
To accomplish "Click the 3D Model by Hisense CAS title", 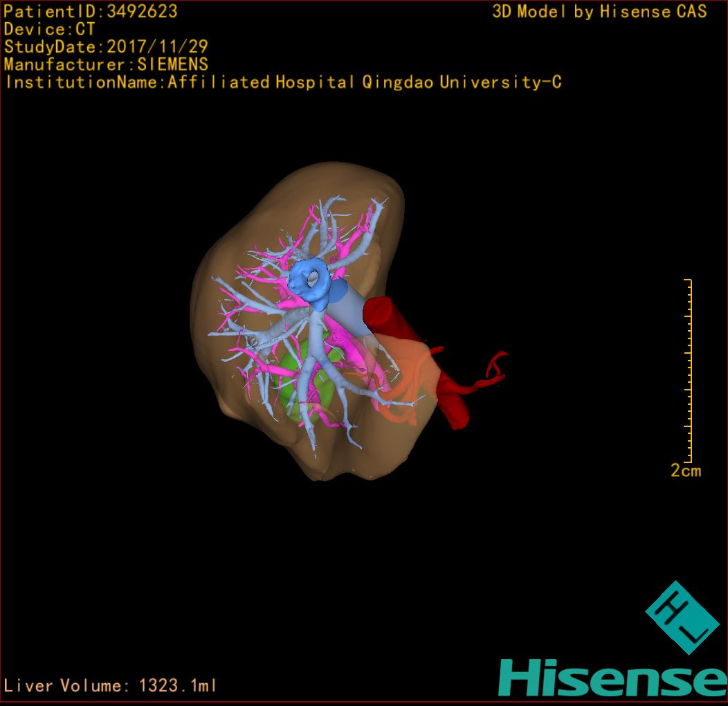I will click(x=599, y=11).
